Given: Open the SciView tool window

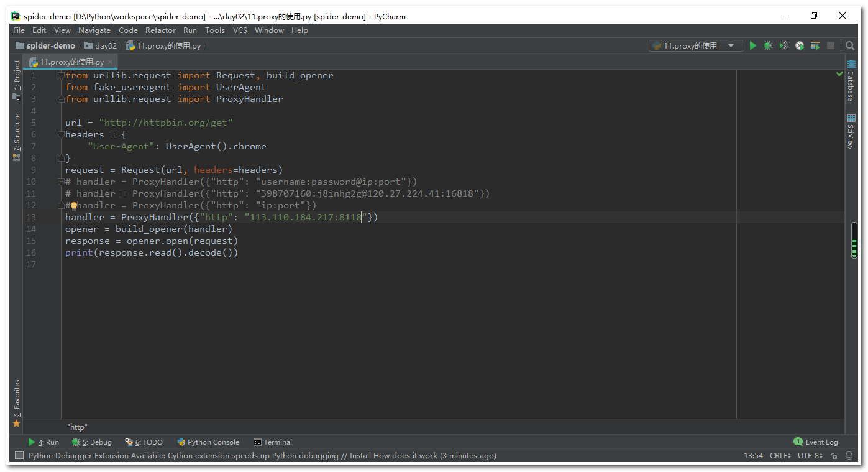Looking at the screenshot, I should tap(851, 131).
